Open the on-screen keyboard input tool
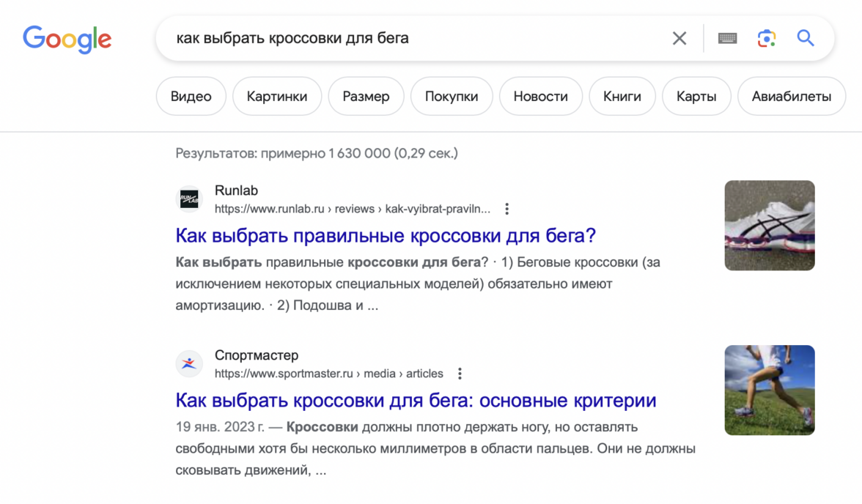 click(x=727, y=38)
